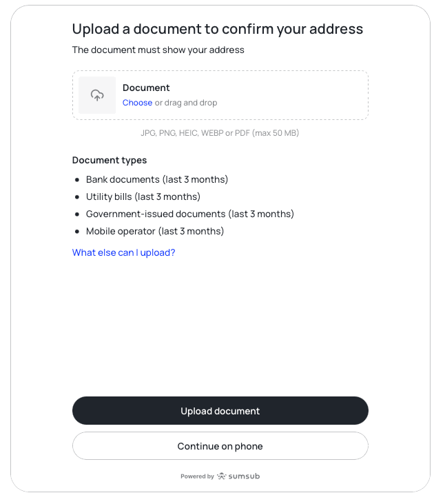Select 'The document must show your address' text
The height and width of the screenshot is (504, 445).
[x=158, y=50]
